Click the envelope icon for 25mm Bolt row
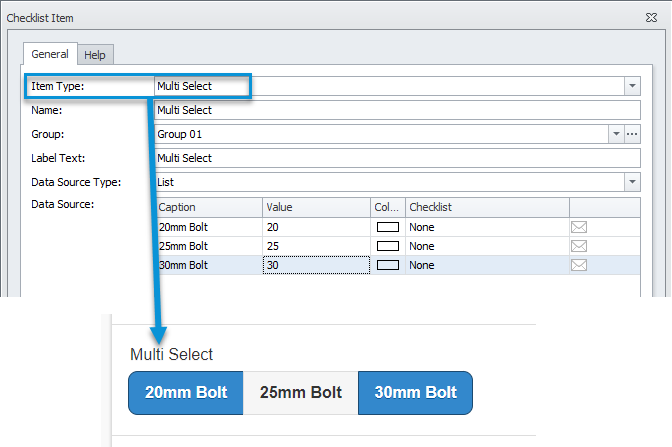 pos(579,246)
